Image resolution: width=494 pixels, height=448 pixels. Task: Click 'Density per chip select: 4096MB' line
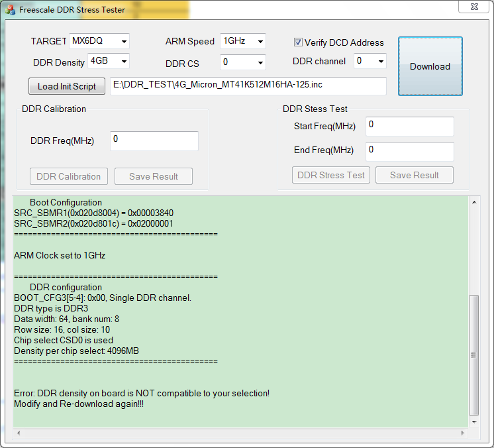click(x=76, y=351)
